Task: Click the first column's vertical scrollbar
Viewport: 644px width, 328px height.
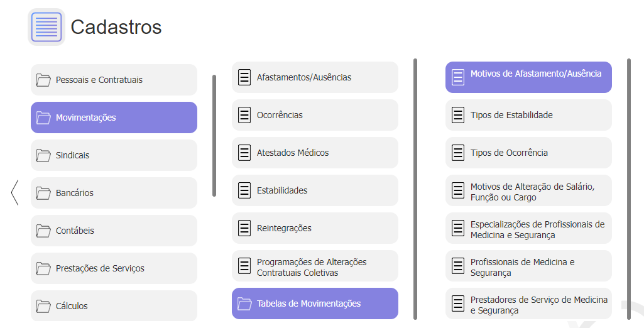Action: click(x=214, y=136)
